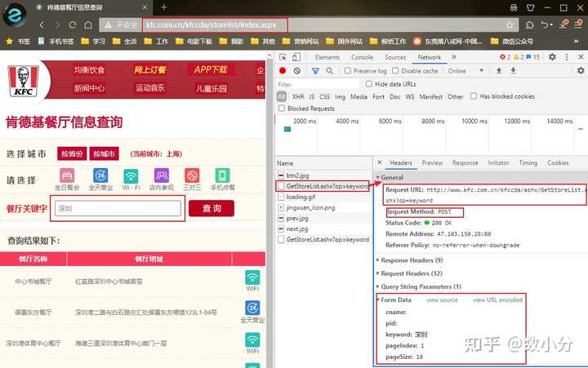Click view URL encoded link
The image size is (588, 368).
497,299
